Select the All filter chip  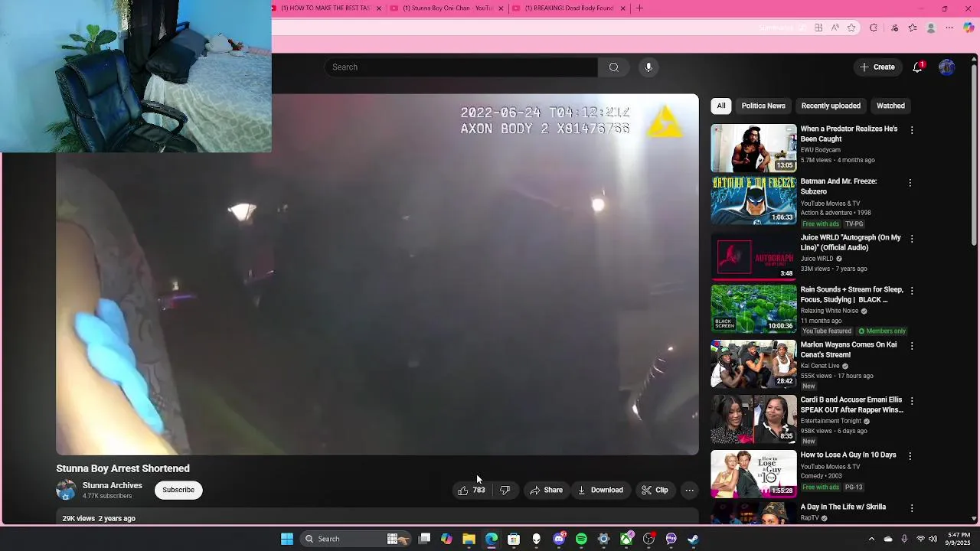[x=721, y=106]
